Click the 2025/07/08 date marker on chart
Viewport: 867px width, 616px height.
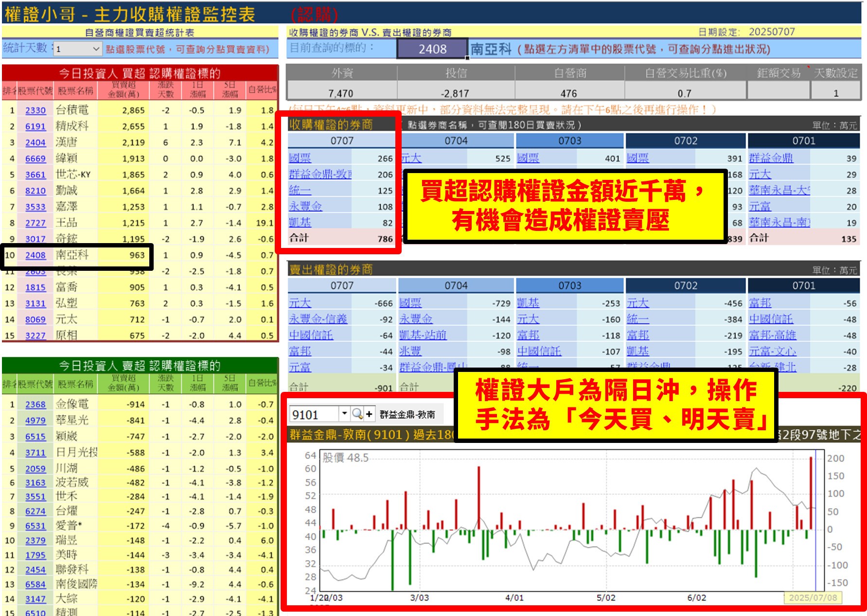click(x=813, y=598)
